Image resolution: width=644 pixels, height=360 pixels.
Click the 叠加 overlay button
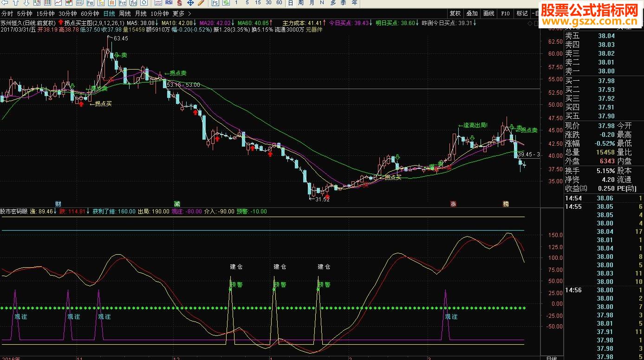(x=472, y=13)
